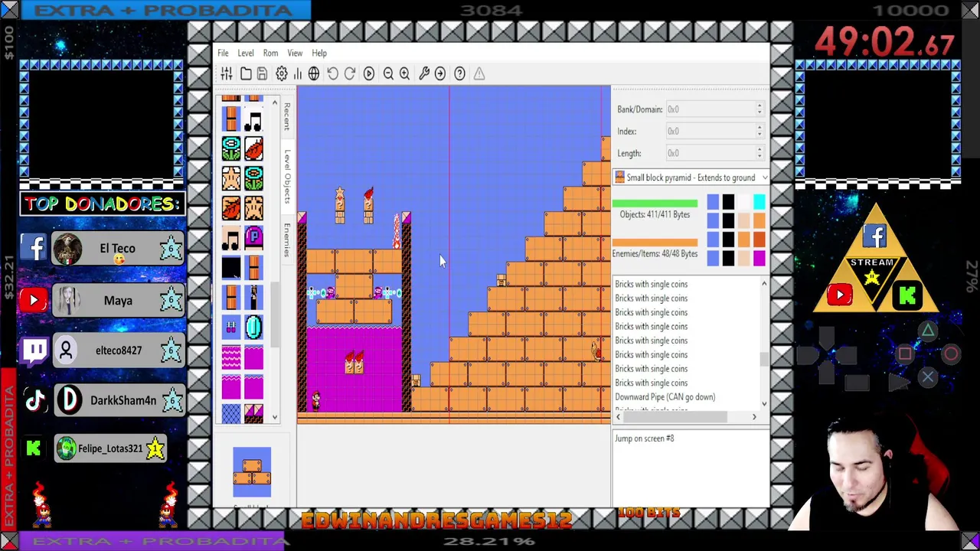Viewport: 980px width, 551px height.
Task: Switch to the Recent palette tab
Action: [x=287, y=117]
